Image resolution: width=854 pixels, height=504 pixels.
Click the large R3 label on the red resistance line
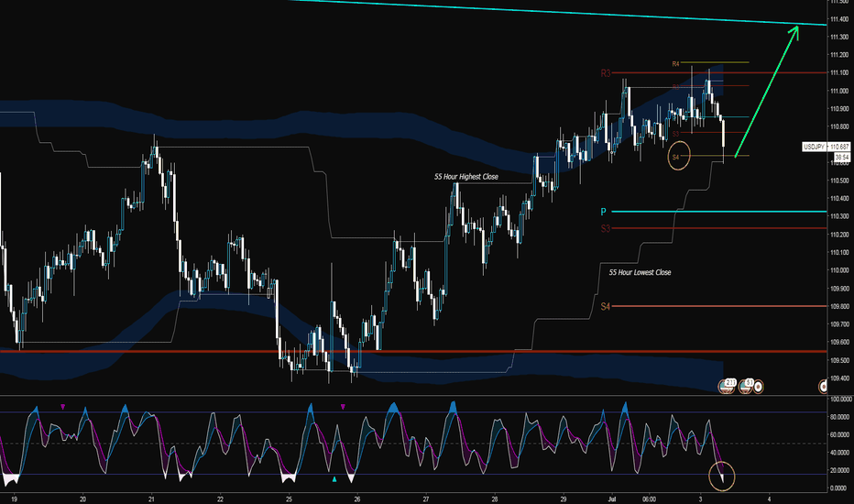pyautogui.click(x=606, y=73)
